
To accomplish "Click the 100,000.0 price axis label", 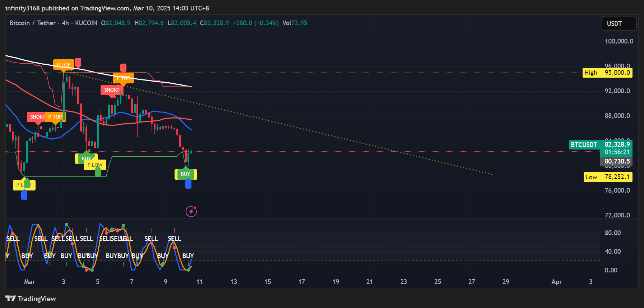I will point(619,41).
